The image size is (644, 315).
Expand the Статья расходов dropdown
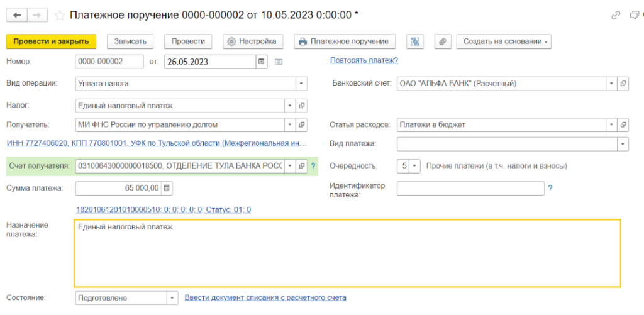(x=611, y=124)
